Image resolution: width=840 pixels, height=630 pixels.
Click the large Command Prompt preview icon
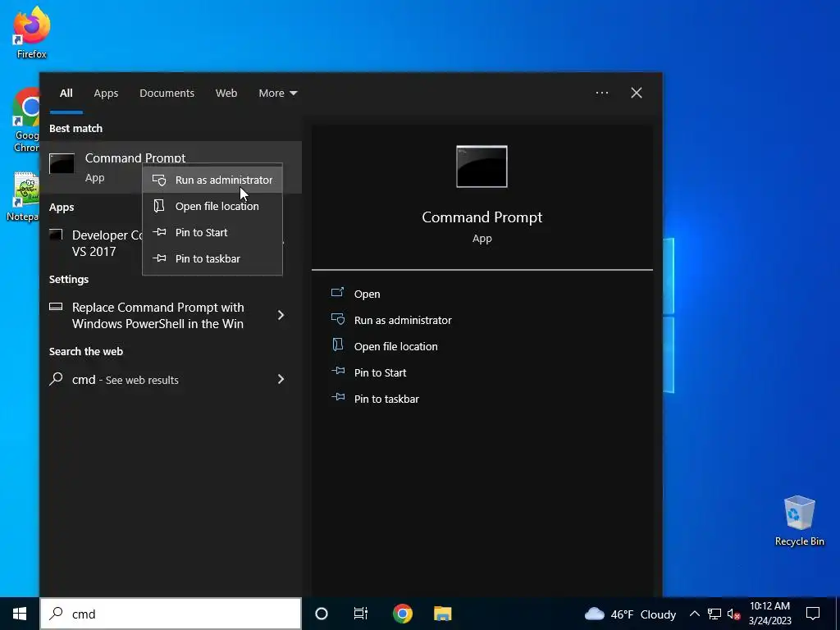click(482, 167)
